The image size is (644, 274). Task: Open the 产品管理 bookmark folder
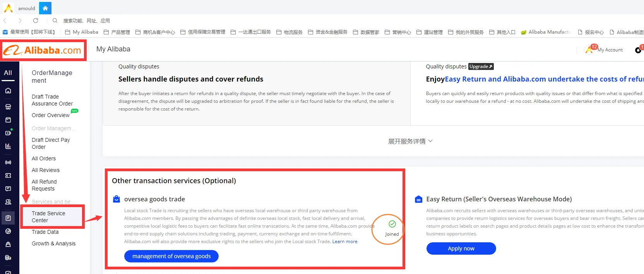116,32
